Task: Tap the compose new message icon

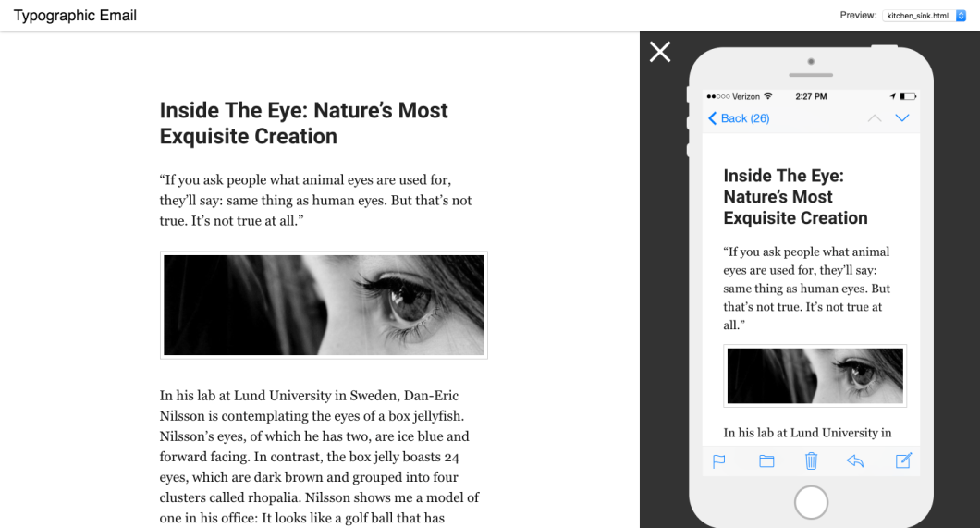Action: coord(903,460)
